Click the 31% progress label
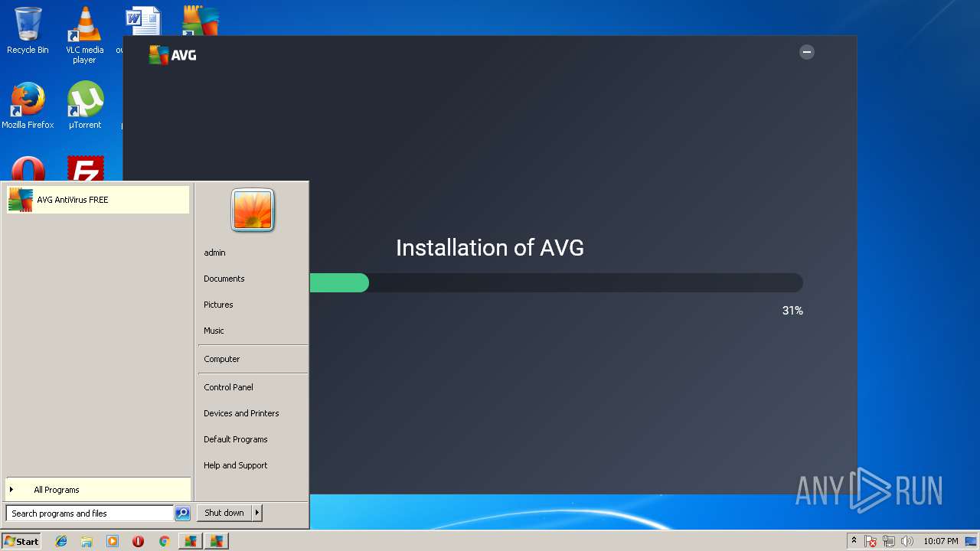980x551 pixels. pyautogui.click(x=792, y=311)
